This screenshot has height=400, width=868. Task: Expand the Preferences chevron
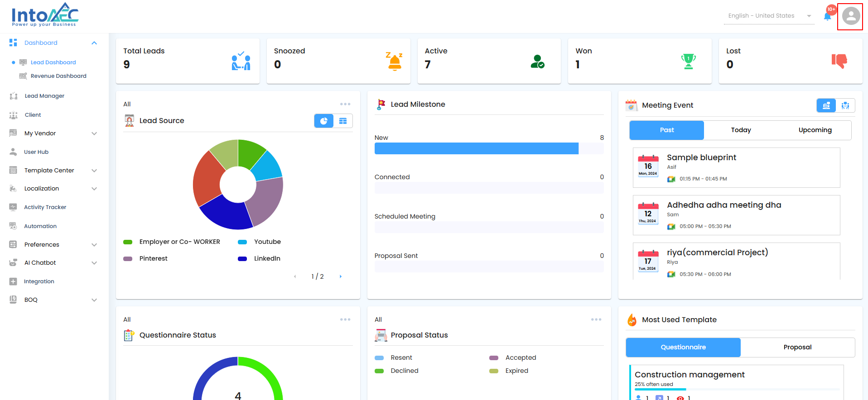click(94, 245)
